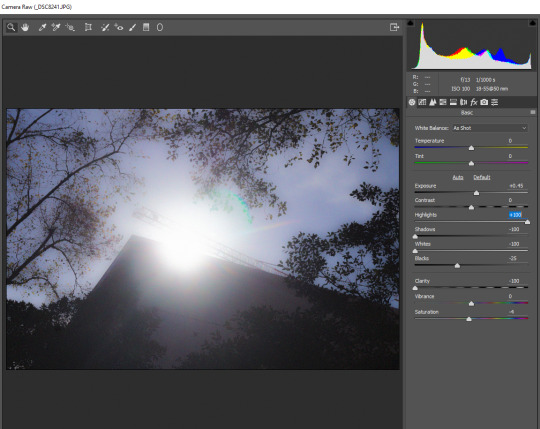Activate the Transform tool
This screenshot has width=540, height=429.
click(x=88, y=27)
